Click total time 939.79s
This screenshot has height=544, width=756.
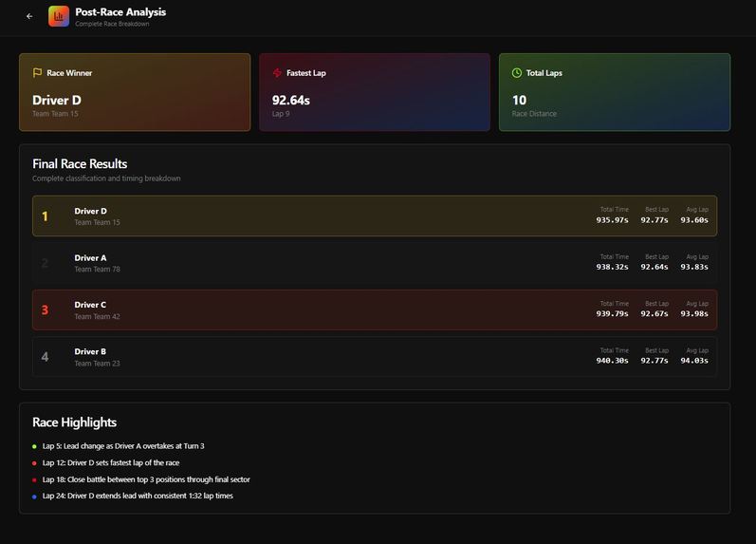[x=613, y=313]
